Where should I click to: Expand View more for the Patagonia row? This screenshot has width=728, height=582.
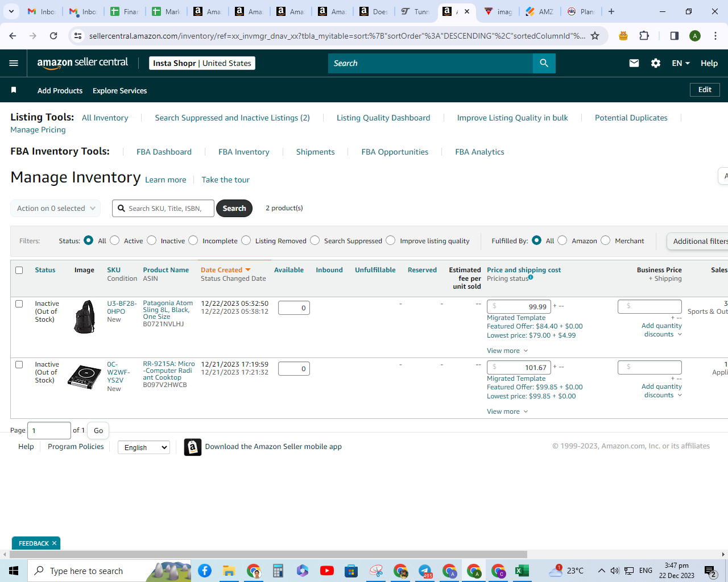click(507, 351)
